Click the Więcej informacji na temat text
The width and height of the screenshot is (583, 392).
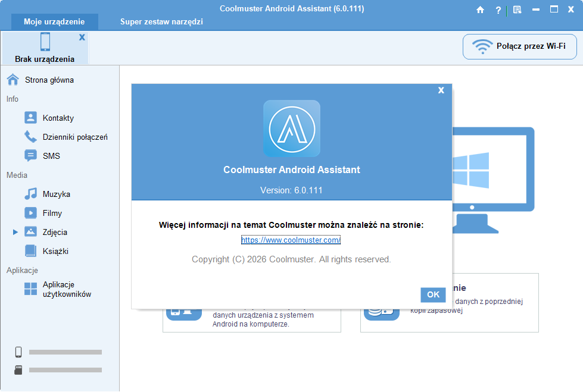click(291, 225)
